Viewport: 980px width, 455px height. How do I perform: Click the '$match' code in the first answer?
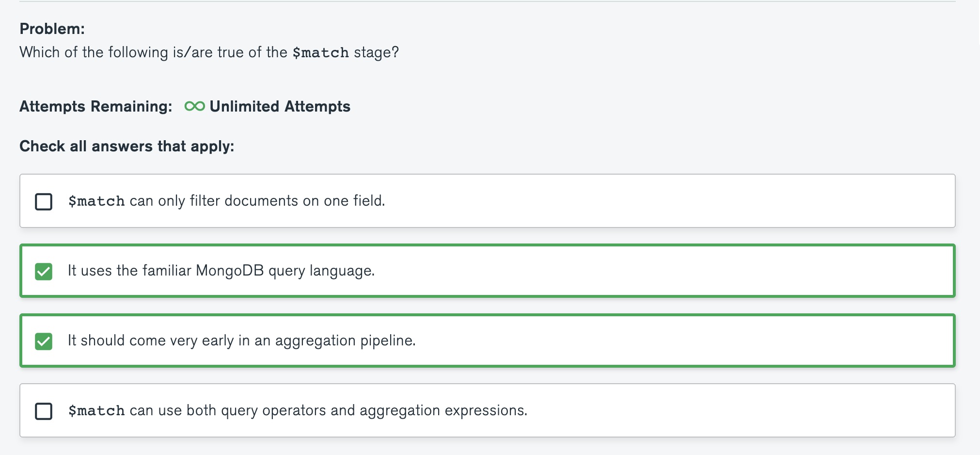[x=96, y=201]
